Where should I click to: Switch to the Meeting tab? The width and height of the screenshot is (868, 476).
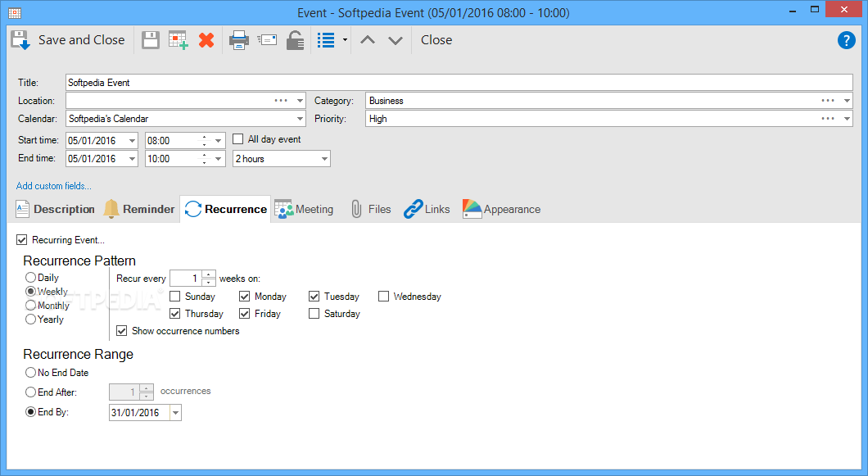click(x=304, y=209)
